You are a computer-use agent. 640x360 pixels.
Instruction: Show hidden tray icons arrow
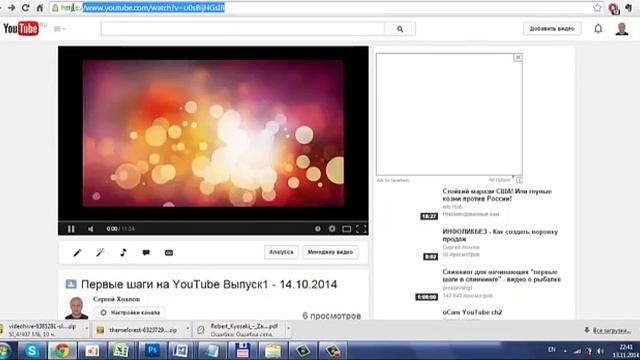point(565,351)
